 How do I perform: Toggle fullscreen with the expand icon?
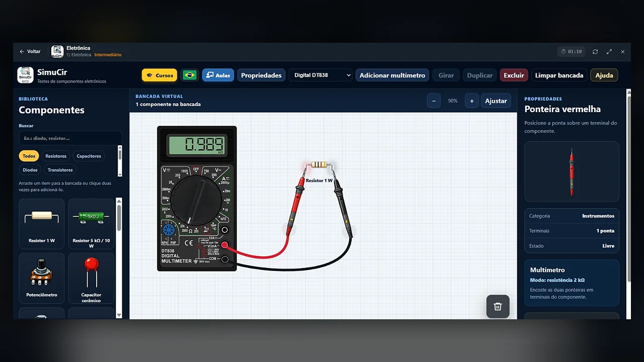coord(609,52)
